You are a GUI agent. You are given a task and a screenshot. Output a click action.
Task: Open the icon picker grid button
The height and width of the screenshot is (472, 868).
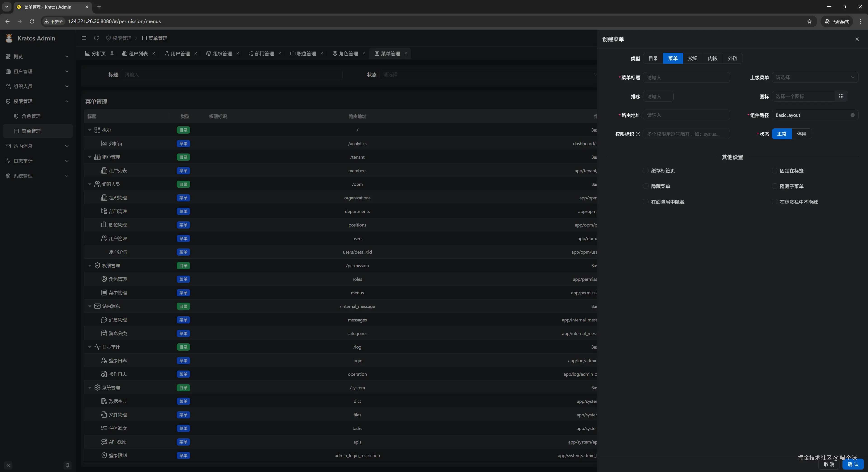click(x=841, y=96)
